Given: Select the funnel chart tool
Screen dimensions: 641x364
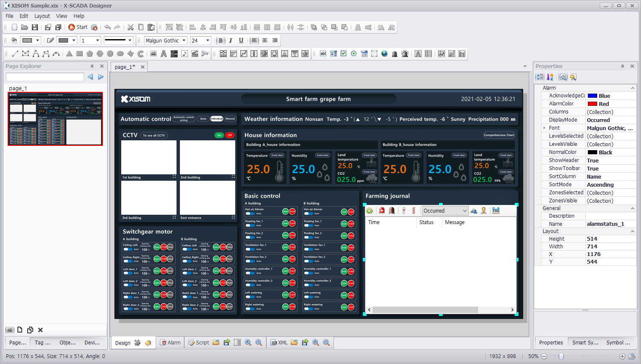Looking at the screenshot, I should pyautogui.click(x=295, y=54).
